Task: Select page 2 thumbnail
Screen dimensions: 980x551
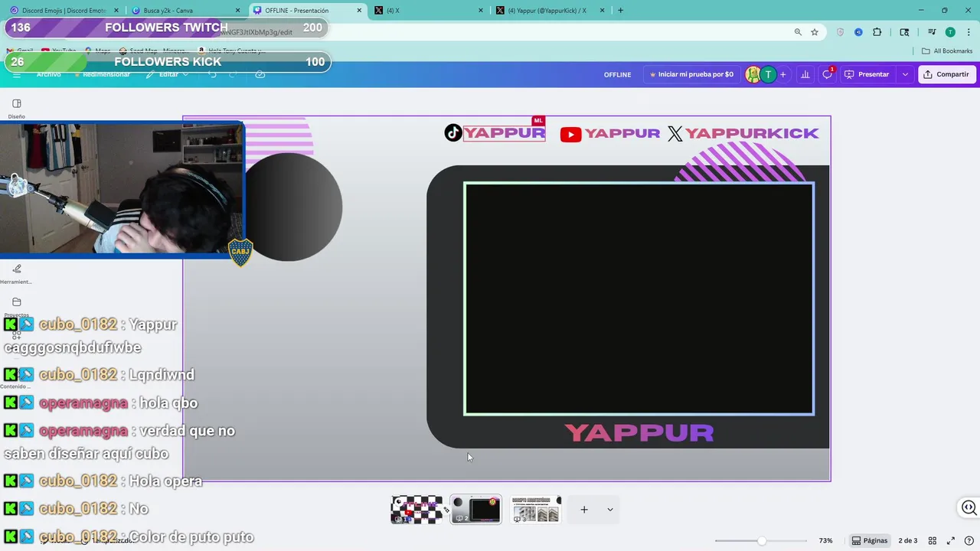Action: 475,509
